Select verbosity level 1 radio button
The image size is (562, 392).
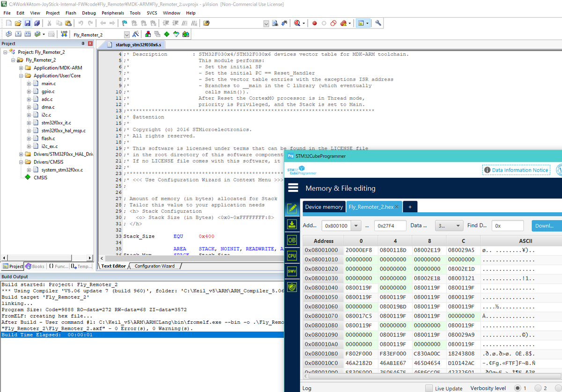[518, 388]
